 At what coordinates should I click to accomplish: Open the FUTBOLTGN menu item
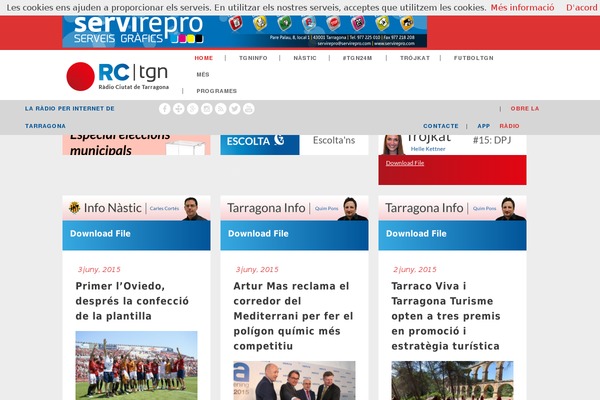coord(474,58)
